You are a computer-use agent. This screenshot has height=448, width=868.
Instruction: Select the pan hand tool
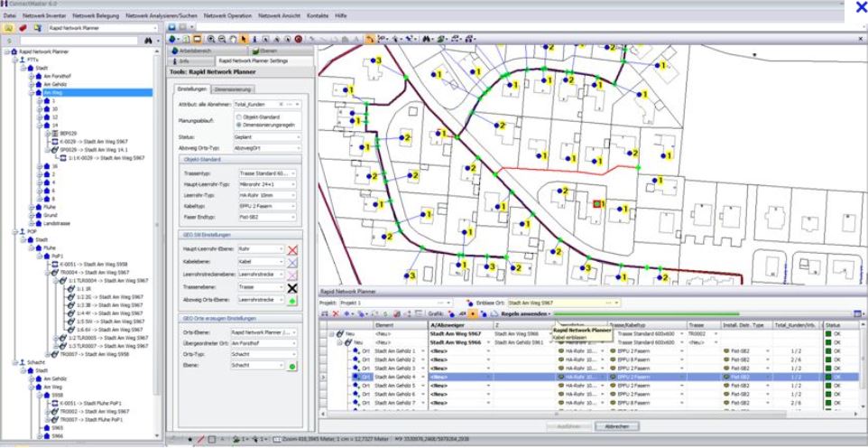(x=233, y=42)
